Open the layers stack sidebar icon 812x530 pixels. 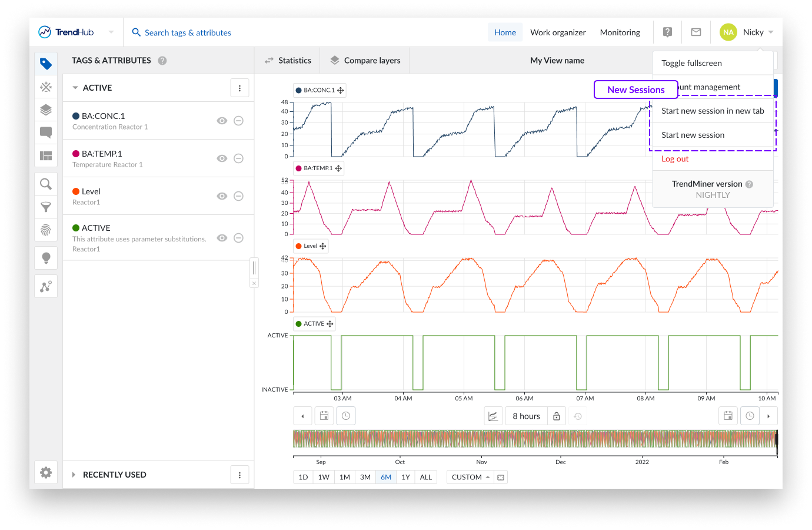(x=46, y=110)
